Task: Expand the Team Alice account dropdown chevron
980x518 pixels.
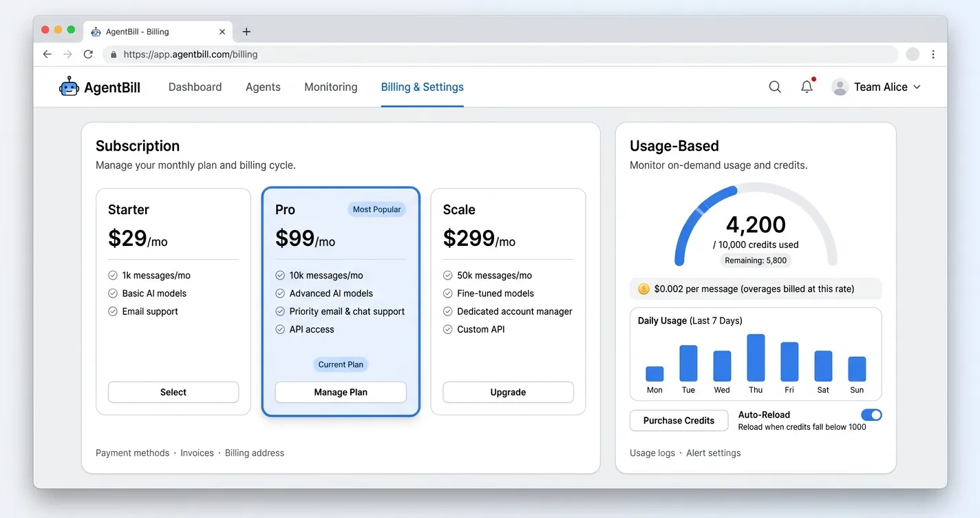Action: pyautogui.click(x=917, y=87)
